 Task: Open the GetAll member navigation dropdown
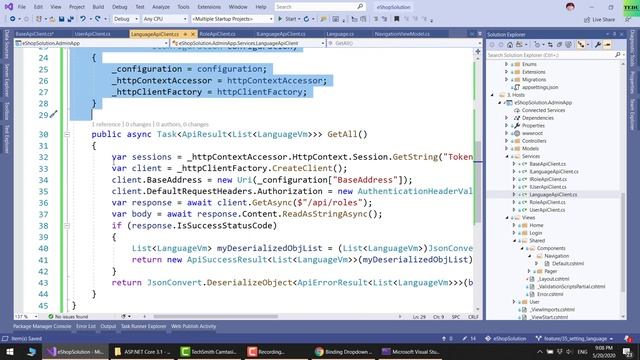click(404, 43)
